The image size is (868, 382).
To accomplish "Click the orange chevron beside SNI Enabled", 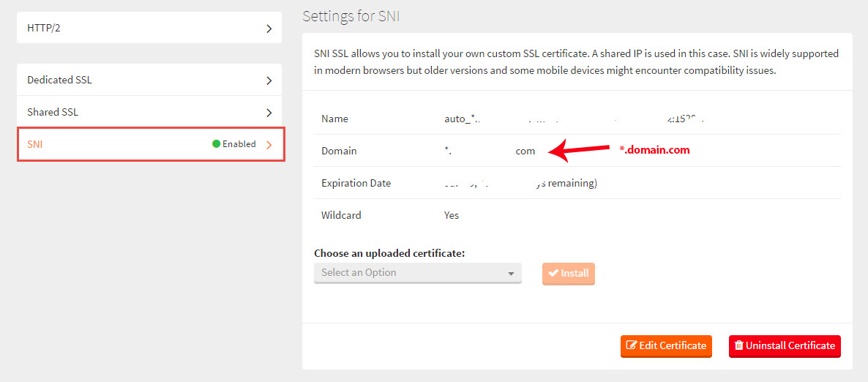I will pos(269,145).
